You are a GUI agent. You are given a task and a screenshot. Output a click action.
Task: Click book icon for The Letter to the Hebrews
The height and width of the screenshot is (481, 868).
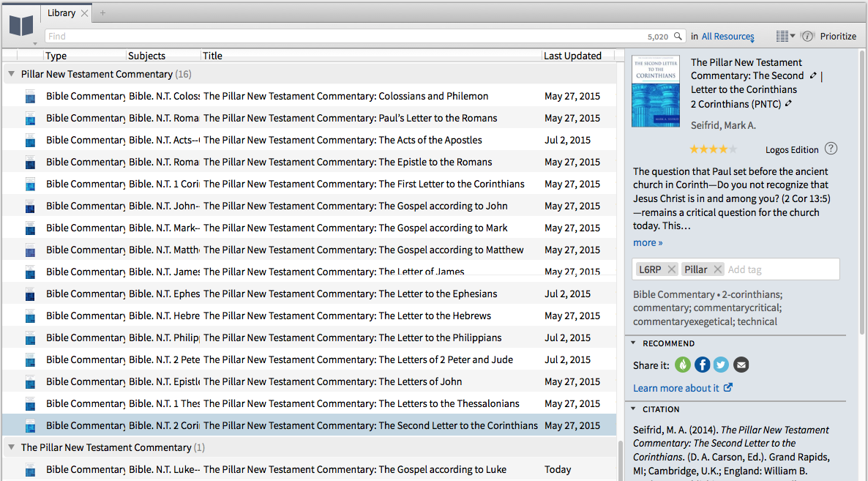[31, 316]
